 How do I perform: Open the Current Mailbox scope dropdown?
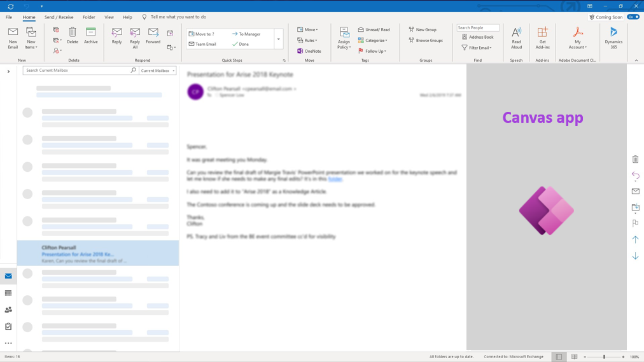[x=158, y=71]
